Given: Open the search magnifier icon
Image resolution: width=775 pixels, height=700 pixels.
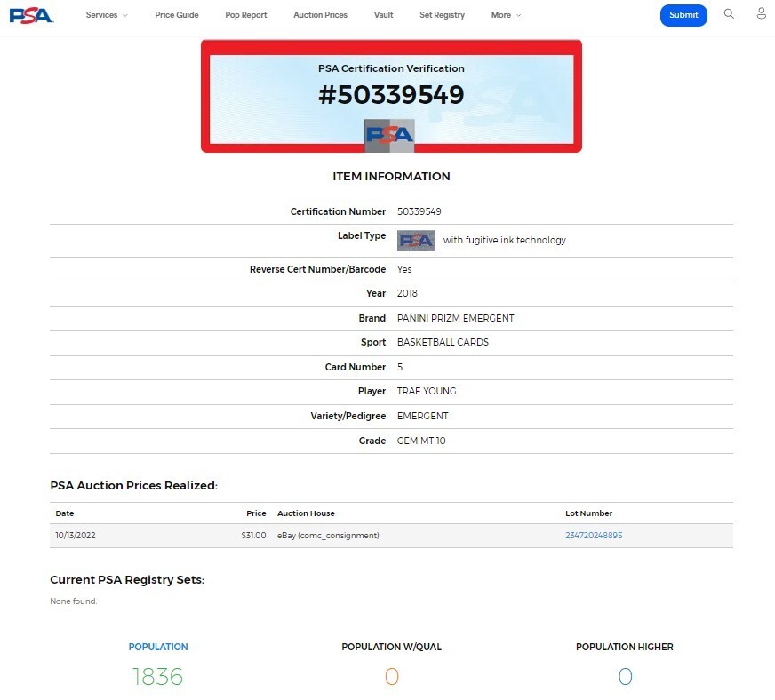Looking at the screenshot, I should click(729, 14).
